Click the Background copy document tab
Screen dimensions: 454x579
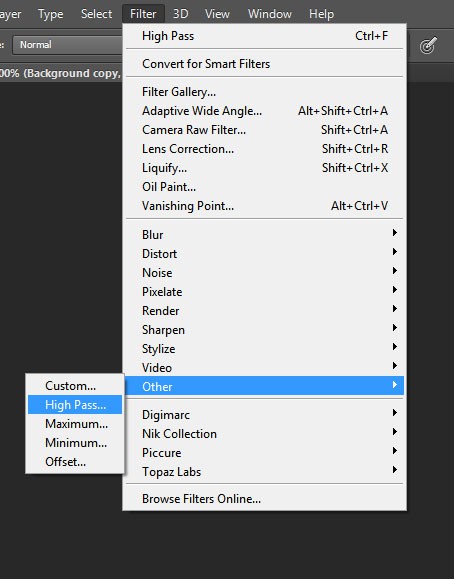click(x=61, y=73)
